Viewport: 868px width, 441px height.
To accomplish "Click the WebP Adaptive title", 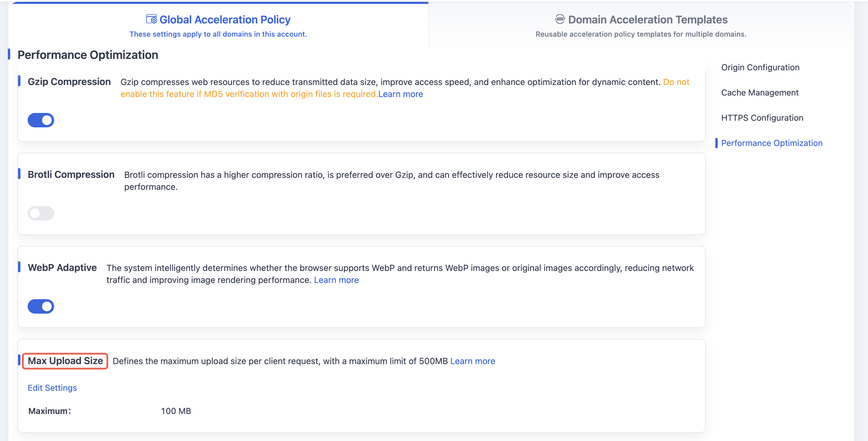I will (62, 267).
